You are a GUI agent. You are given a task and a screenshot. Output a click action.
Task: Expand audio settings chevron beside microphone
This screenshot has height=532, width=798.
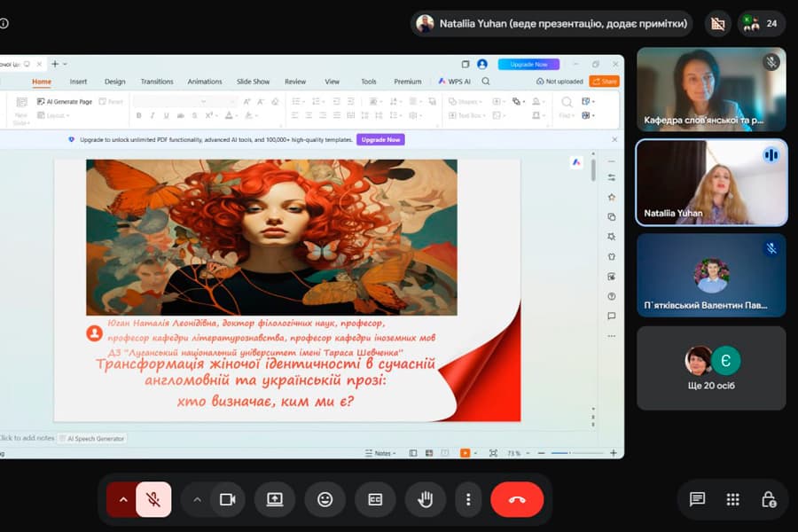(123, 499)
